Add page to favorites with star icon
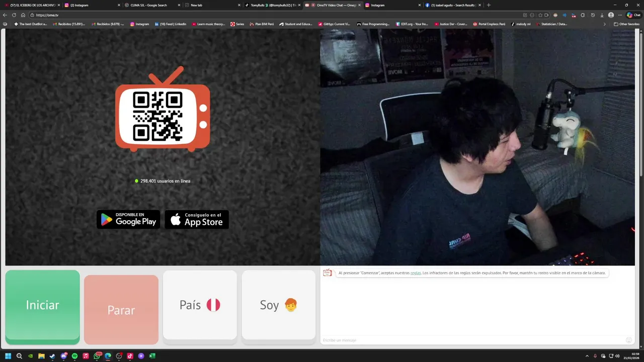 click(540, 15)
